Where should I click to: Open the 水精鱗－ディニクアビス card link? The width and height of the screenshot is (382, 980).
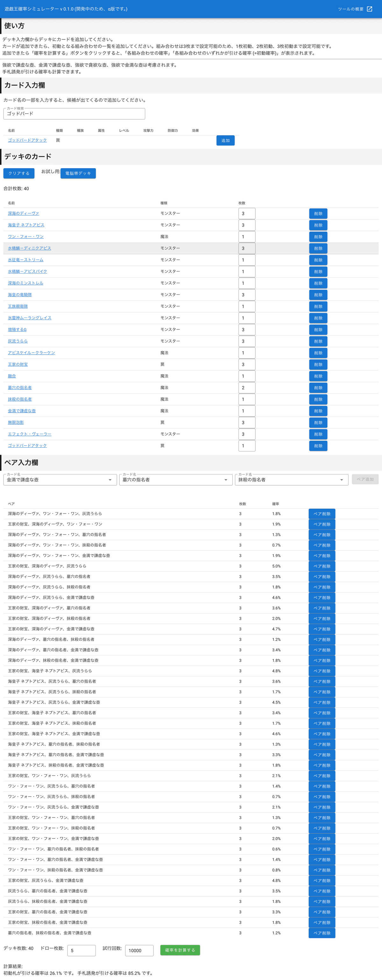pos(29,248)
